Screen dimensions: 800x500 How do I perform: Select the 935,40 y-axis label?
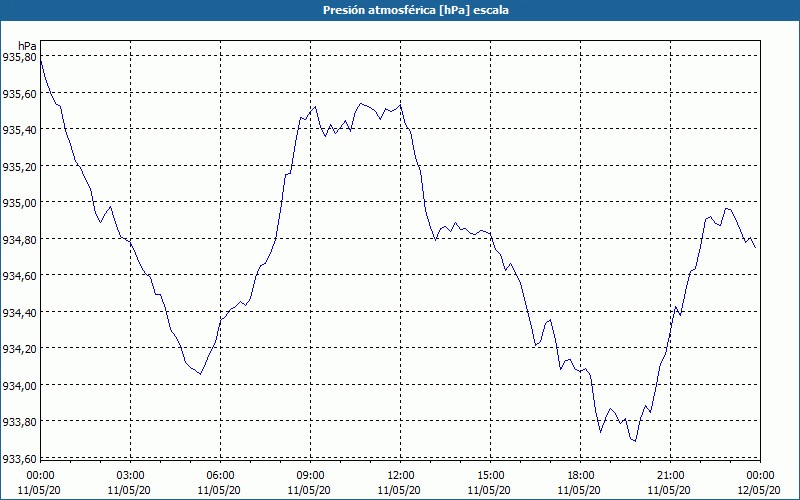pyautogui.click(x=19, y=130)
